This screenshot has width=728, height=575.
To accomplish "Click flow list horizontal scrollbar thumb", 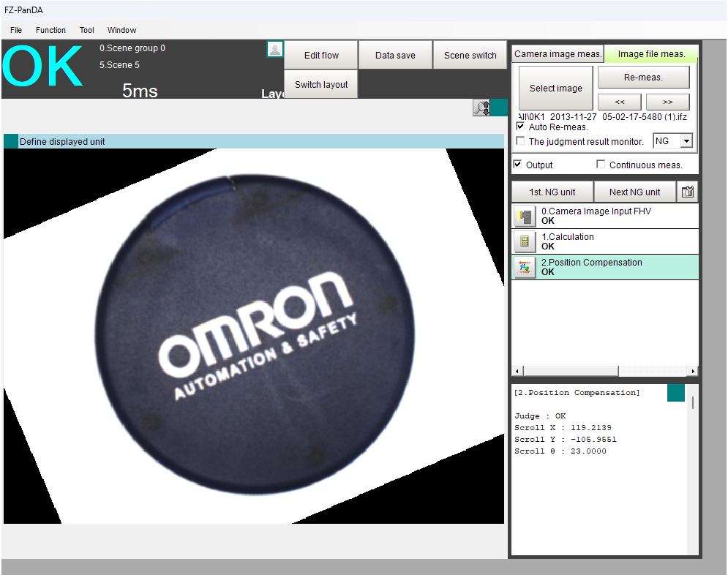I will 571,371.
